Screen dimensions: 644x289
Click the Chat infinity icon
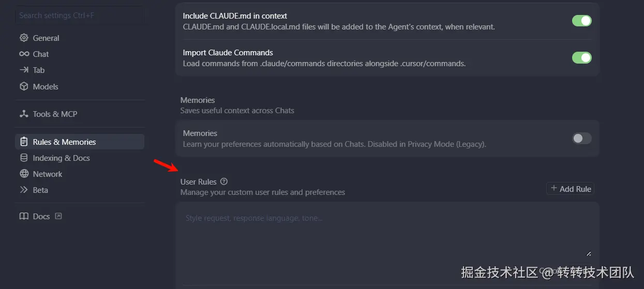point(24,54)
